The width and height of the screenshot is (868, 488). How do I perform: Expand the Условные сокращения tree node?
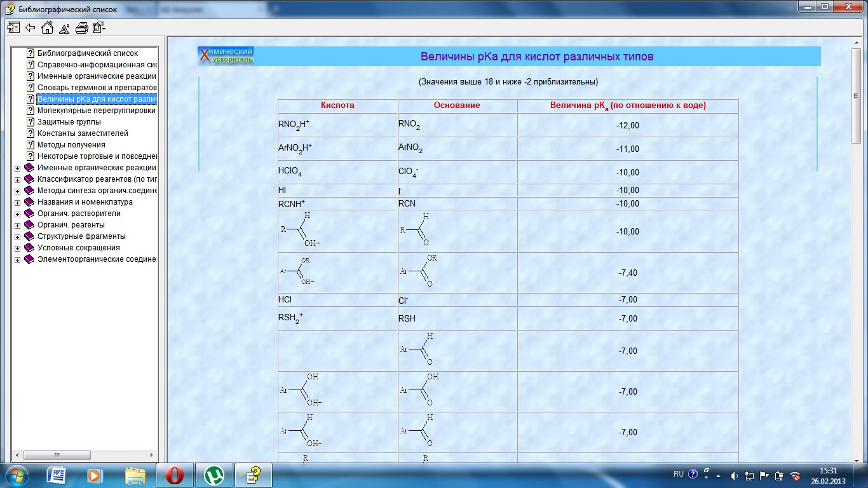(x=18, y=248)
